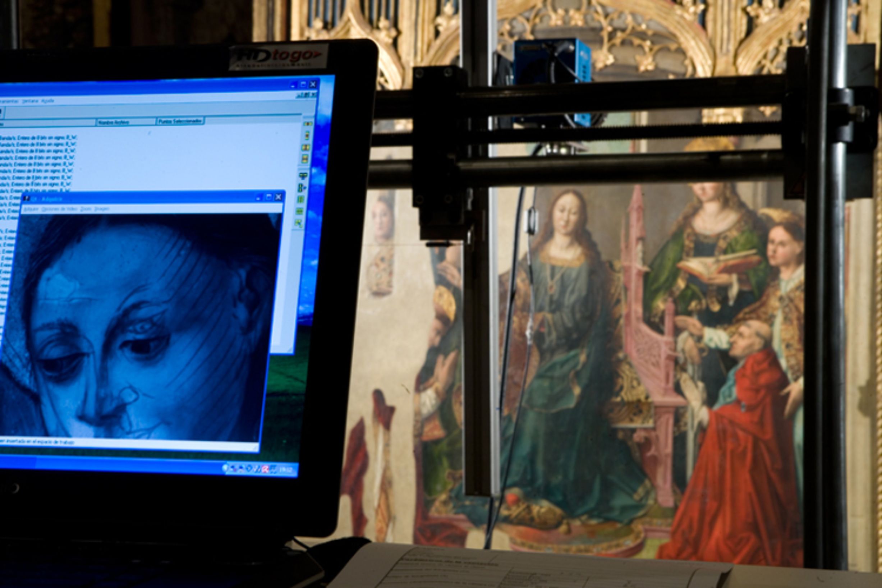Maximize the Adquirir image window
The width and height of the screenshot is (882, 588).
[x=268, y=197]
